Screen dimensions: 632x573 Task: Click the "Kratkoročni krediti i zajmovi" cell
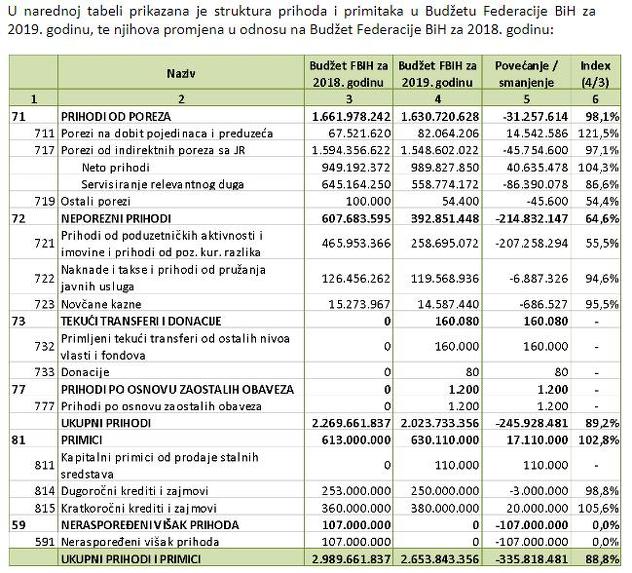133,508
